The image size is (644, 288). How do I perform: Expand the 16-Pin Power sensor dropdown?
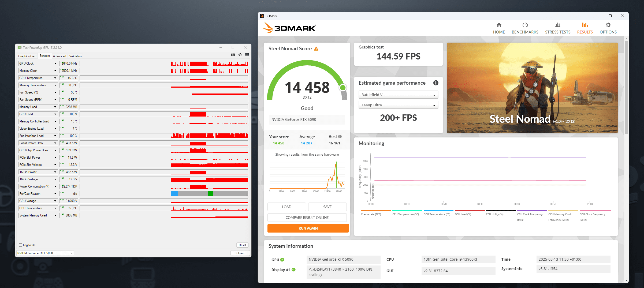(x=55, y=172)
